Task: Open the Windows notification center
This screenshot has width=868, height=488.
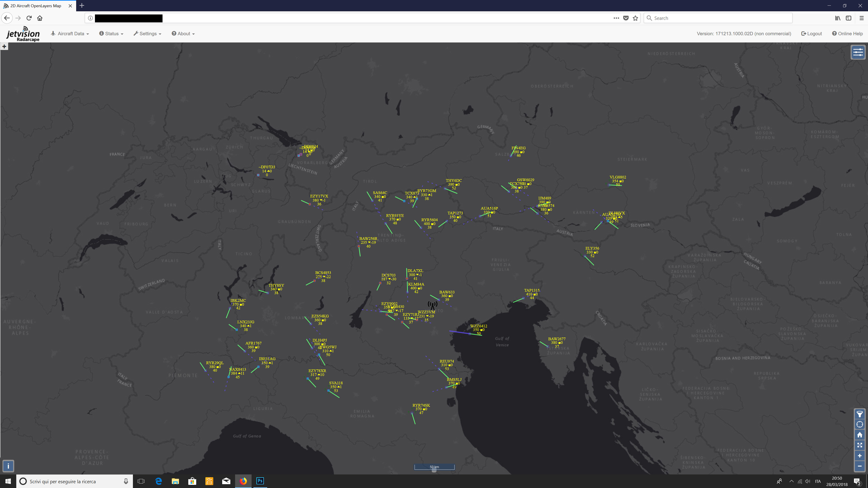Action: (857, 481)
